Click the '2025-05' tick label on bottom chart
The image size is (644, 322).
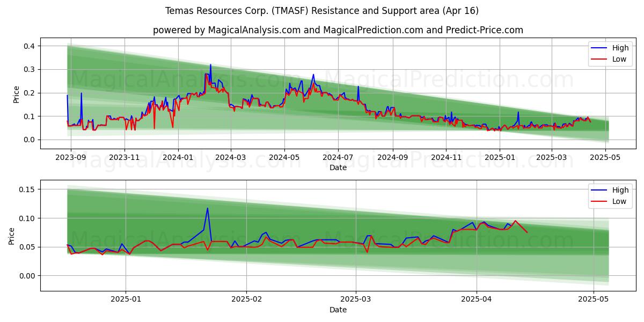(594, 299)
